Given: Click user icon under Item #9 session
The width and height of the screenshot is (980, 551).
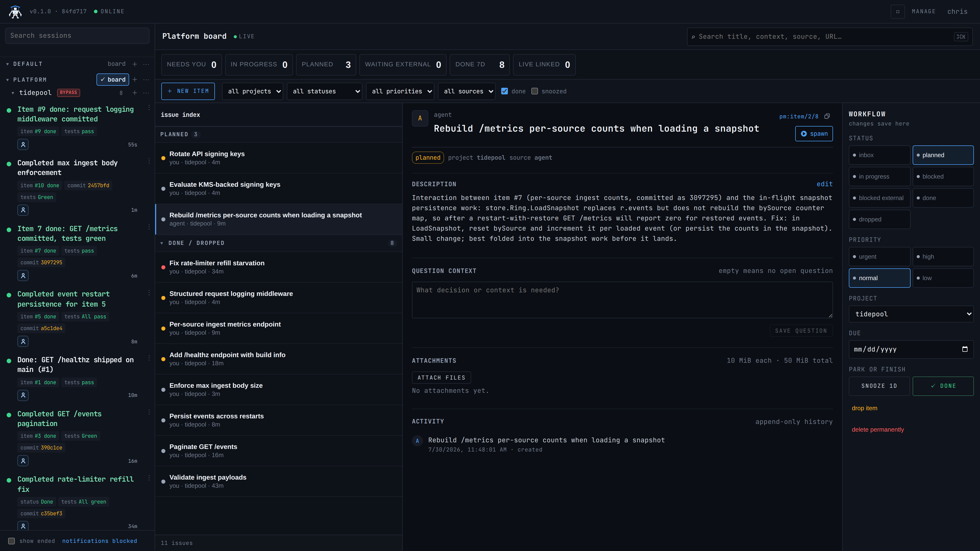Looking at the screenshot, I should tap(23, 144).
